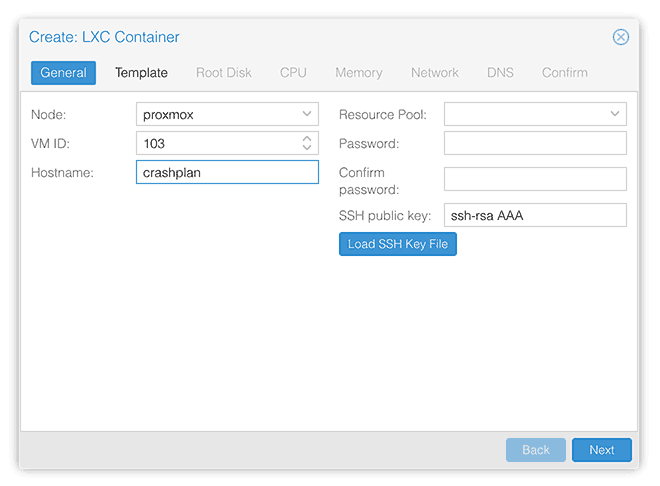Open the Memory tab
660x486 pixels.
(x=359, y=73)
